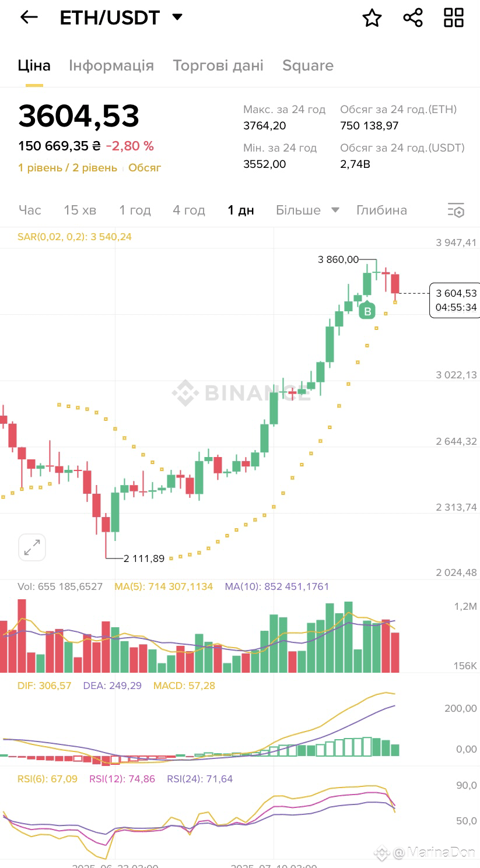Image resolution: width=480 pixels, height=868 pixels.
Task: Tap the 1 рівень / 2 рівень link
Action: point(68,168)
